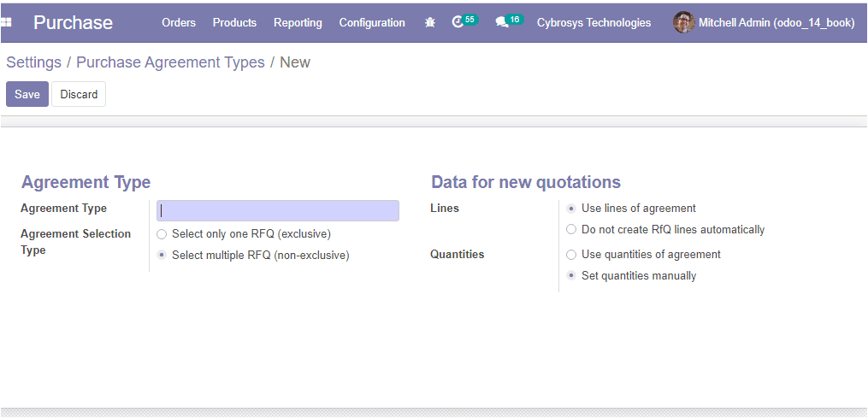Click the debug bug icon
This screenshot has width=868, height=418.
tap(430, 23)
